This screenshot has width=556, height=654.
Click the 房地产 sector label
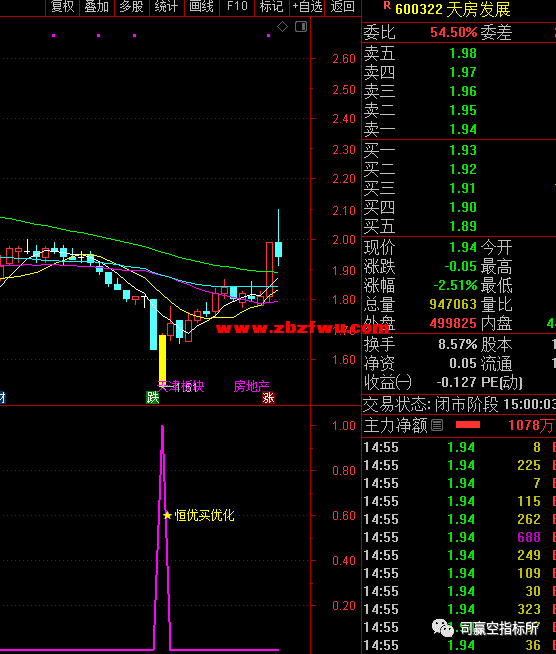coord(252,386)
